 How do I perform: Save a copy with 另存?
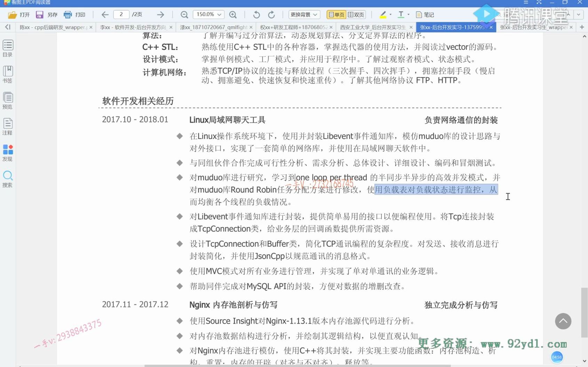click(x=47, y=15)
